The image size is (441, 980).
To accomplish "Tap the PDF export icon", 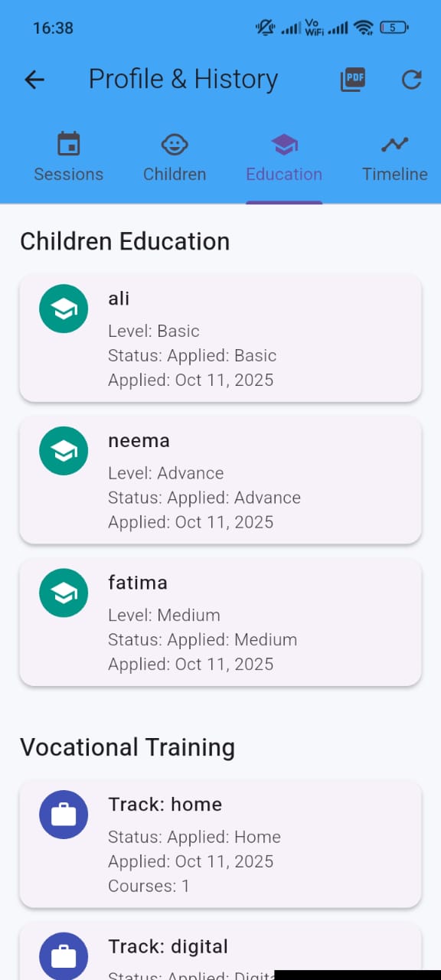I will coord(353,80).
